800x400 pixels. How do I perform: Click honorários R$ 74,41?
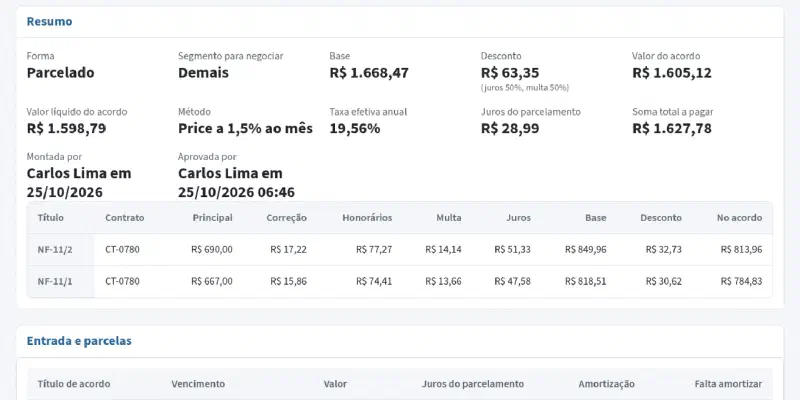(x=374, y=282)
